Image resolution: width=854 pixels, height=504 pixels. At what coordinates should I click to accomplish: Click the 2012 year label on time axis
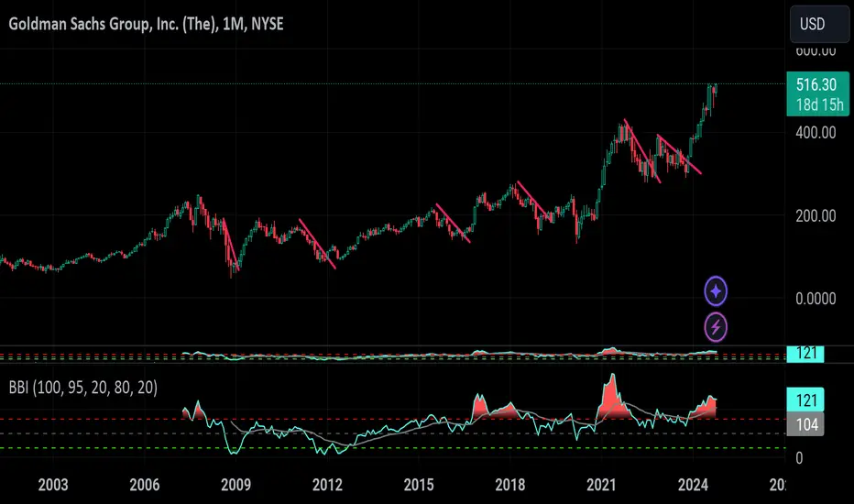pos(327,485)
